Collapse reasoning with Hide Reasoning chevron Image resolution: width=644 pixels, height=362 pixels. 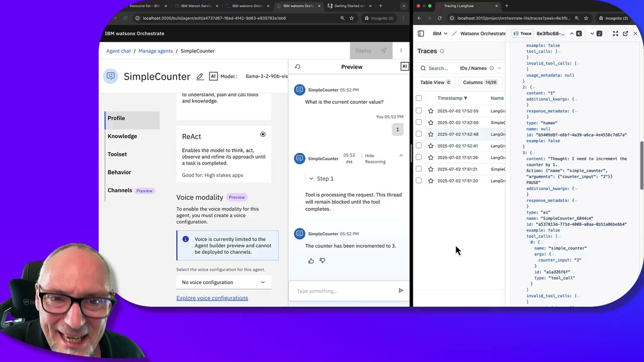(x=401, y=156)
